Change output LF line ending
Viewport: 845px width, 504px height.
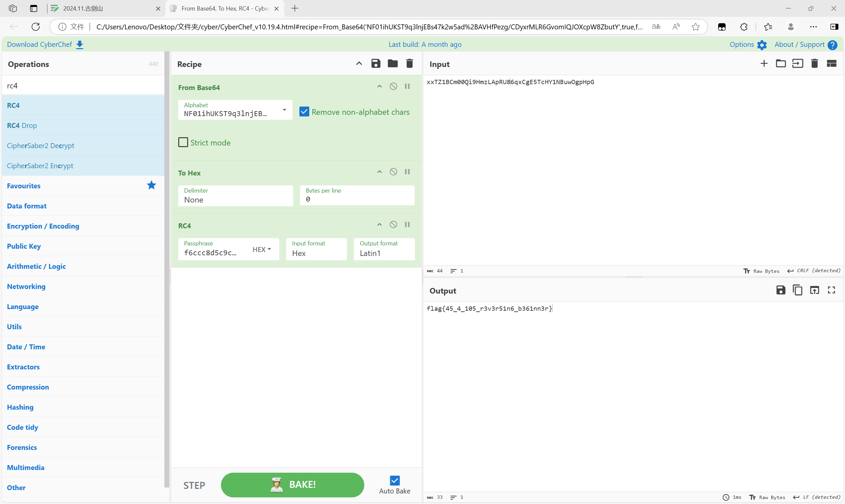pyautogui.click(x=817, y=497)
